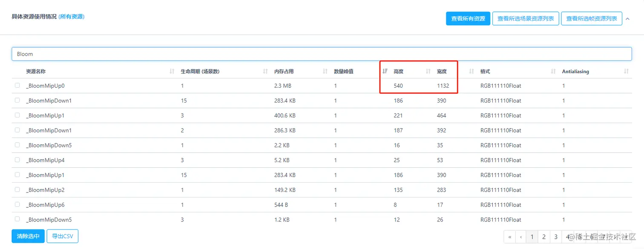Check _BloomMipDown1 row with 286.3 KB
The image size is (644, 249).
point(17,130)
